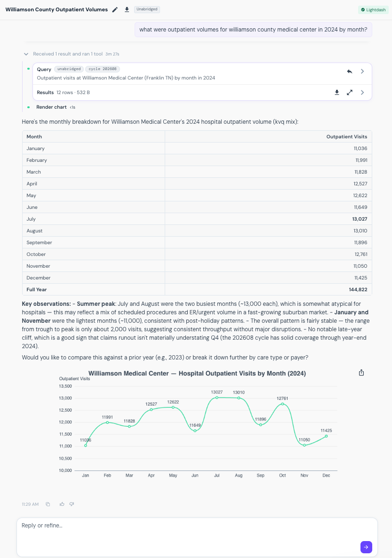Edit the chat title with pencil icon
The height and width of the screenshot is (558, 392).
(115, 9)
